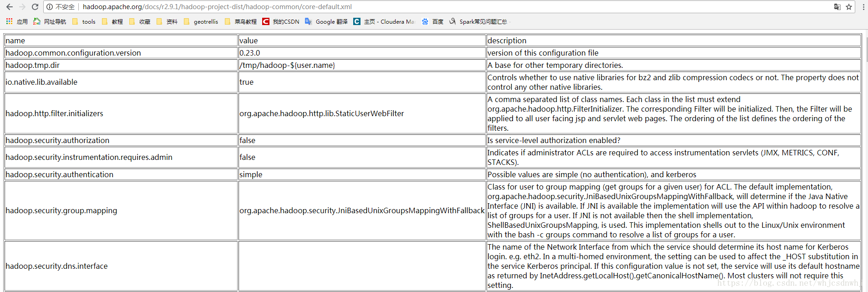Click description about administrator ACLs
Image resolution: width=868 pixels, height=292 pixels.
[x=673, y=157]
